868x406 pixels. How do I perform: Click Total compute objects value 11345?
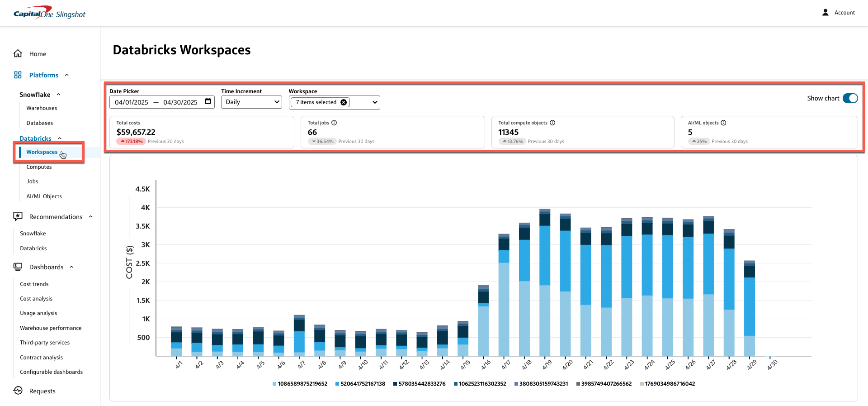(508, 132)
